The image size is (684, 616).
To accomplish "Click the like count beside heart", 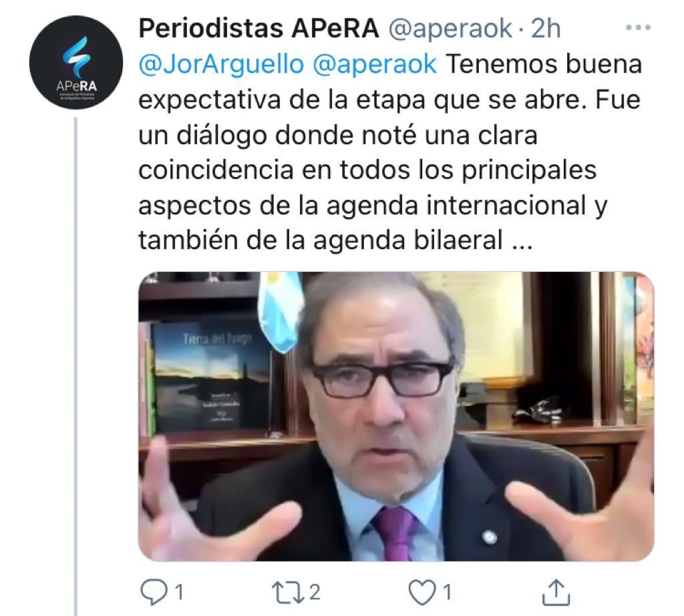I will 447,593.
